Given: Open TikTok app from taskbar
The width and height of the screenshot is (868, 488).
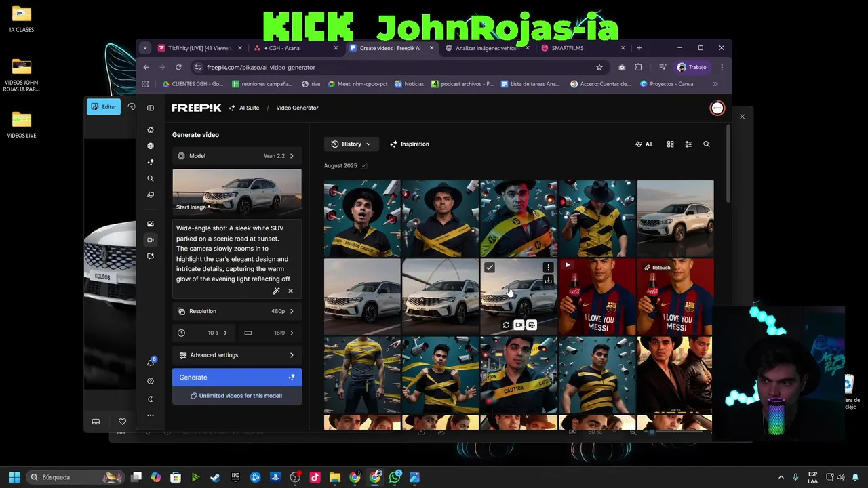Looking at the screenshot, I should (x=315, y=477).
